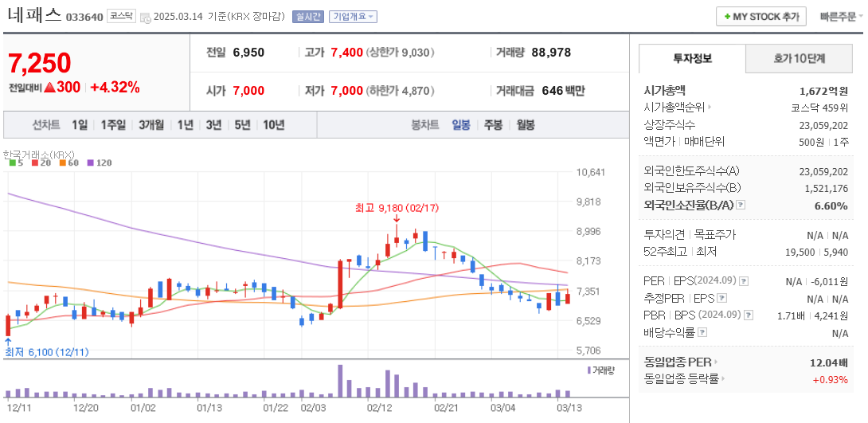Click the stock code 033640
This screenshot has width=868, height=423.
pyautogui.click(x=84, y=17)
